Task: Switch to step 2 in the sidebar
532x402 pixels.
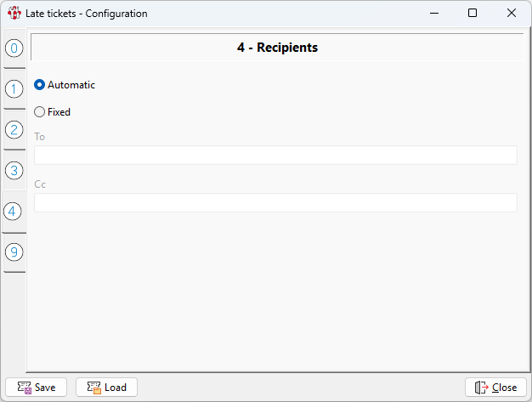Action: point(14,129)
